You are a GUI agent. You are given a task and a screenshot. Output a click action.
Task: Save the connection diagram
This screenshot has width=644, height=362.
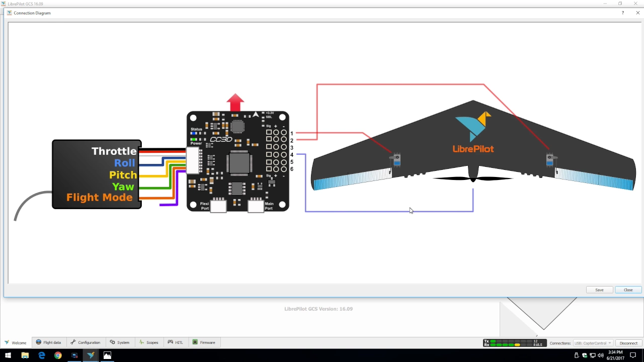pos(599,290)
